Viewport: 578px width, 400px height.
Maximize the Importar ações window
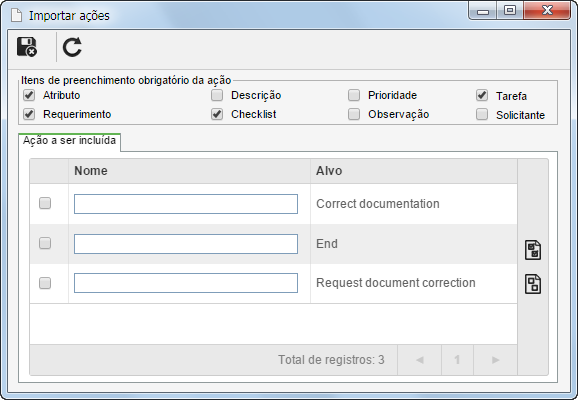coord(510,10)
